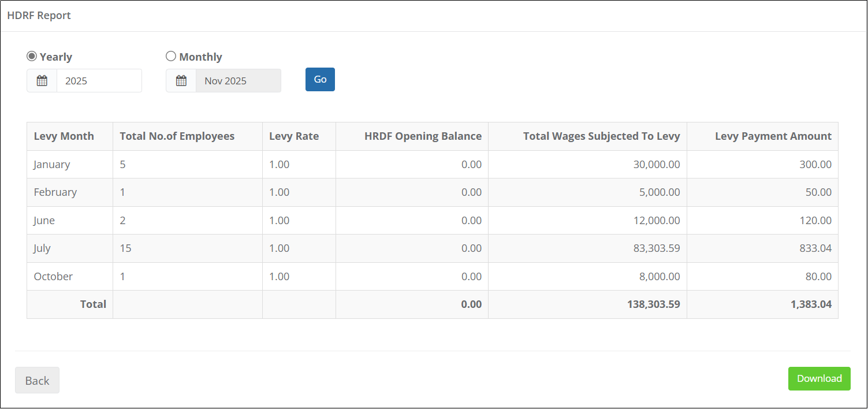Click the Levy Month column header

[64, 136]
